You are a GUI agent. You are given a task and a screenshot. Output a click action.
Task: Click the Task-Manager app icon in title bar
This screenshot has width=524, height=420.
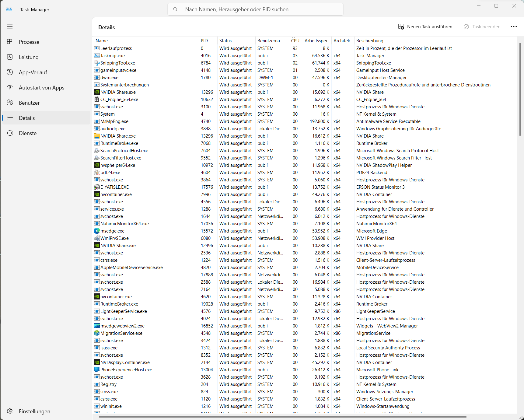click(9, 9)
